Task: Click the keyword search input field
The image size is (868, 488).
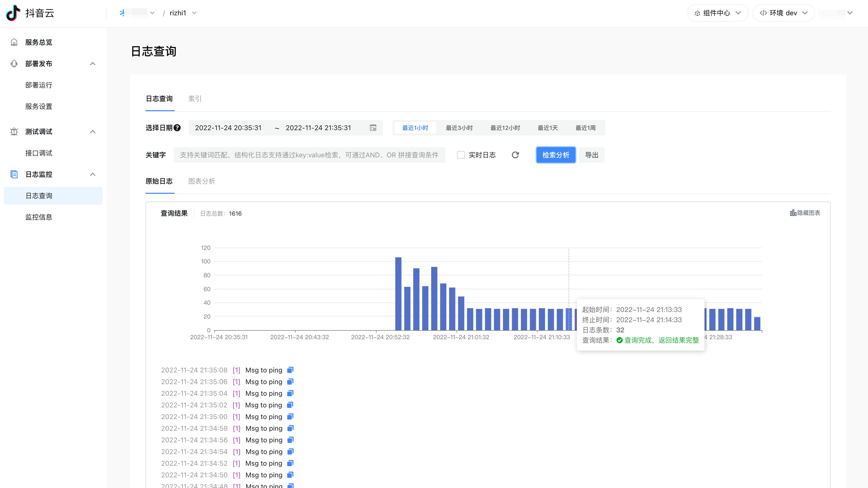Action: click(x=309, y=155)
